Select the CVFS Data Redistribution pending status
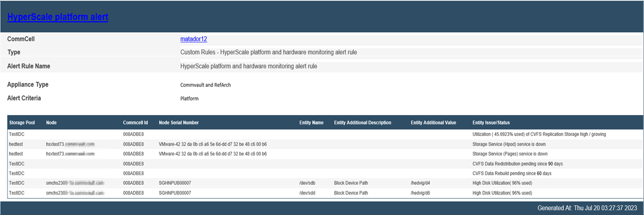The height and width of the screenshot is (215, 644). 517,163
